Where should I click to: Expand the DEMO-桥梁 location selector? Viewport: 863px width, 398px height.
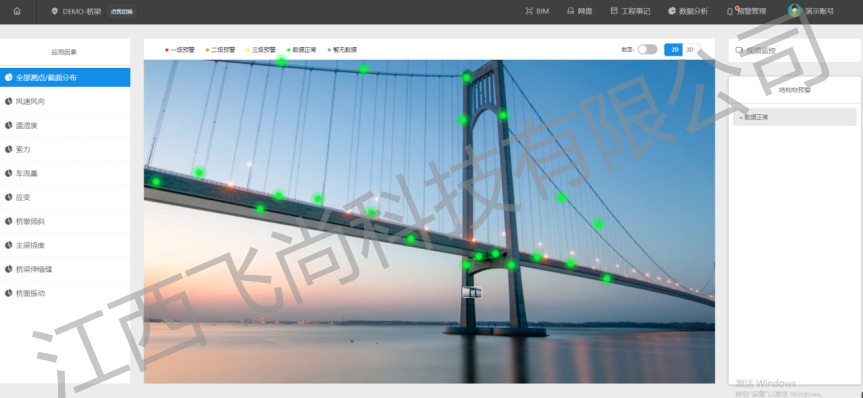(77, 11)
